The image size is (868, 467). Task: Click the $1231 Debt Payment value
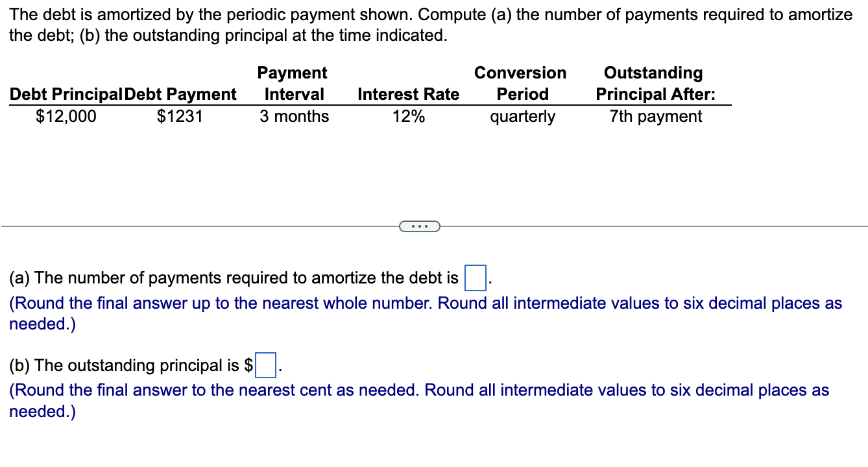[181, 116]
